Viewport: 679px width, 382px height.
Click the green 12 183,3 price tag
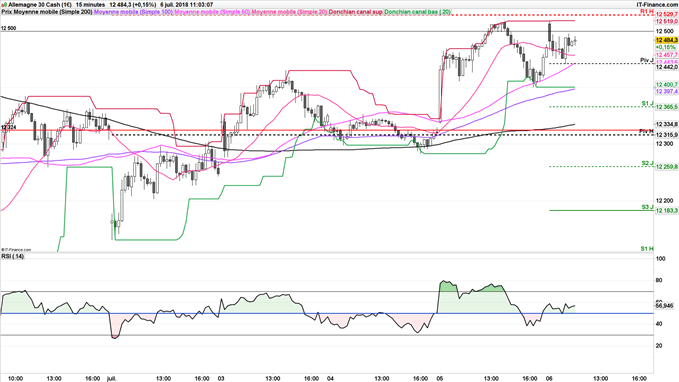[x=666, y=210]
